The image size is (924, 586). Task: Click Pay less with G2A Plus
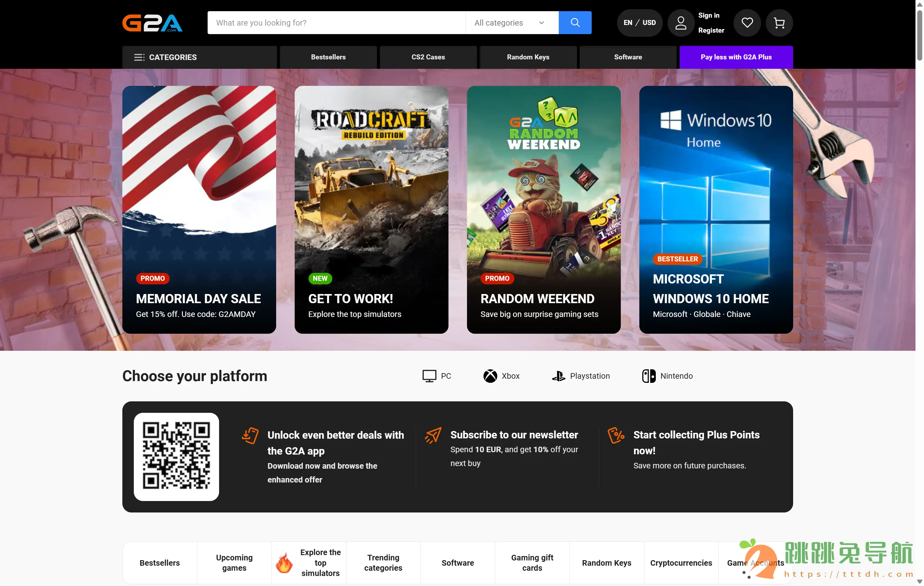[736, 57]
